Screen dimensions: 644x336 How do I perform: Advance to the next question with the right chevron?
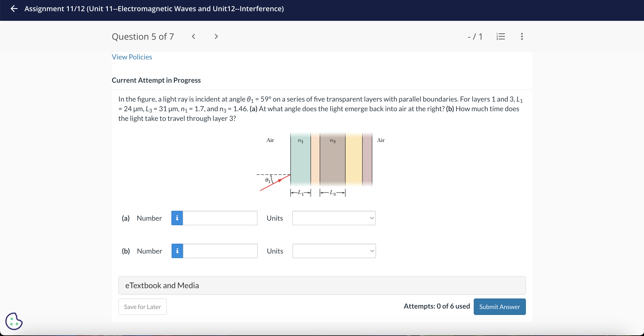point(216,37)
